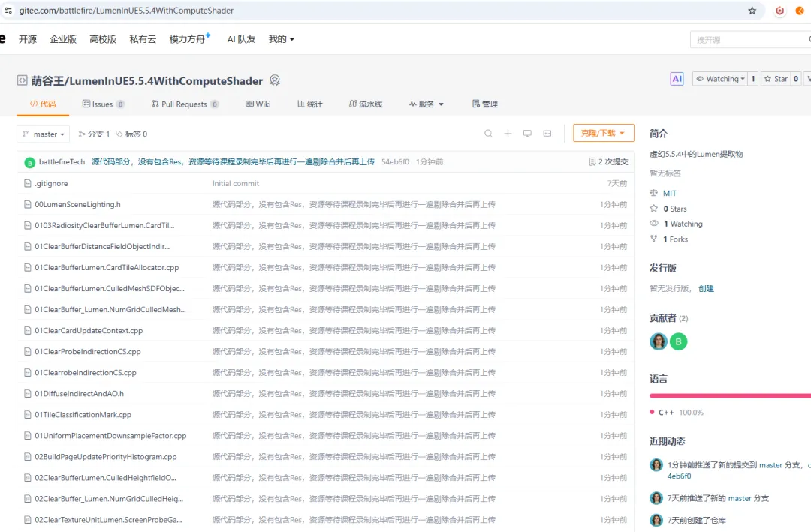This screenshot has height=532, width=811.
Task: Open file 01DiffuseIndirectAndAO.h
Action: 79,393
